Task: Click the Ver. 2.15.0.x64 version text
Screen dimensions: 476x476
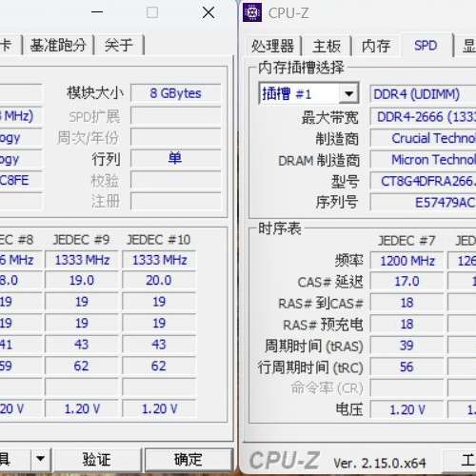Action: click(379, 464)
